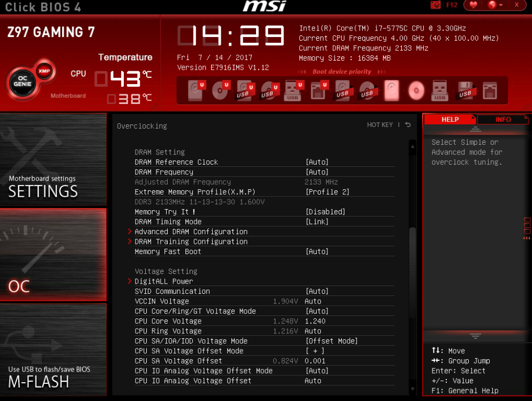Select legacy USB hard disk boot icon without U badge

pyautogui.click(x=343, y=90)
